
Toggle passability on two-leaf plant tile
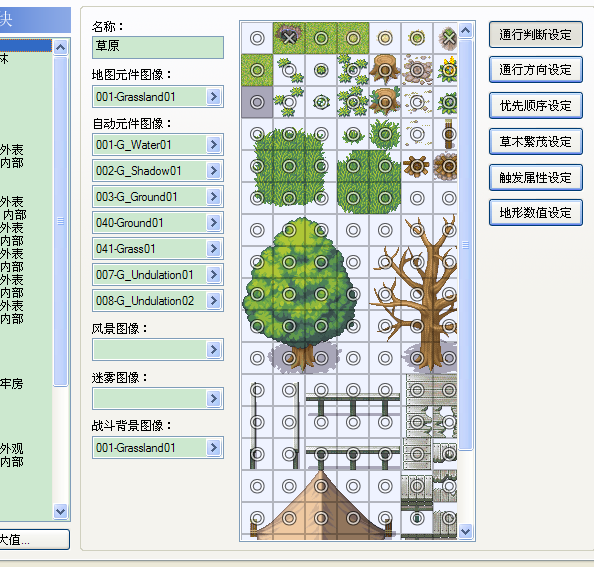289,70
